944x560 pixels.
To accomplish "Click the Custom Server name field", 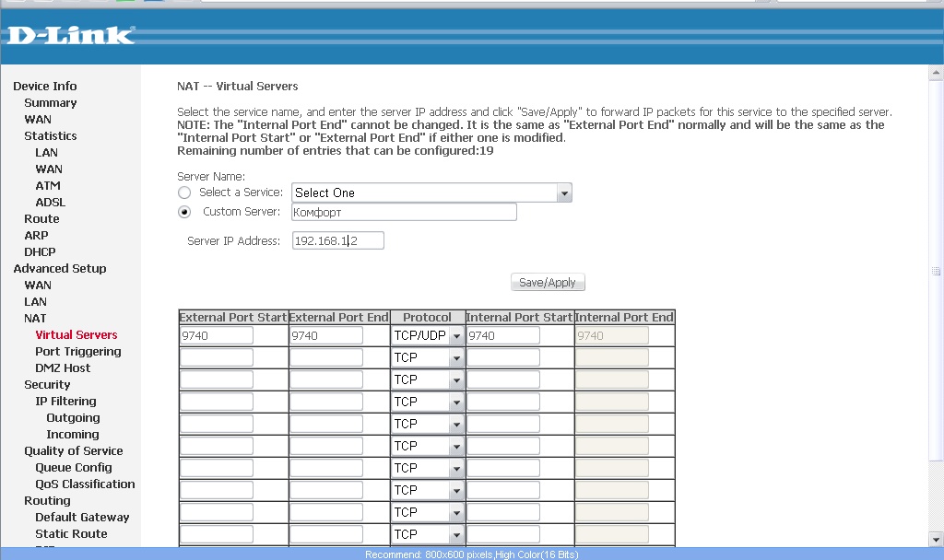I will click(404, 213).
